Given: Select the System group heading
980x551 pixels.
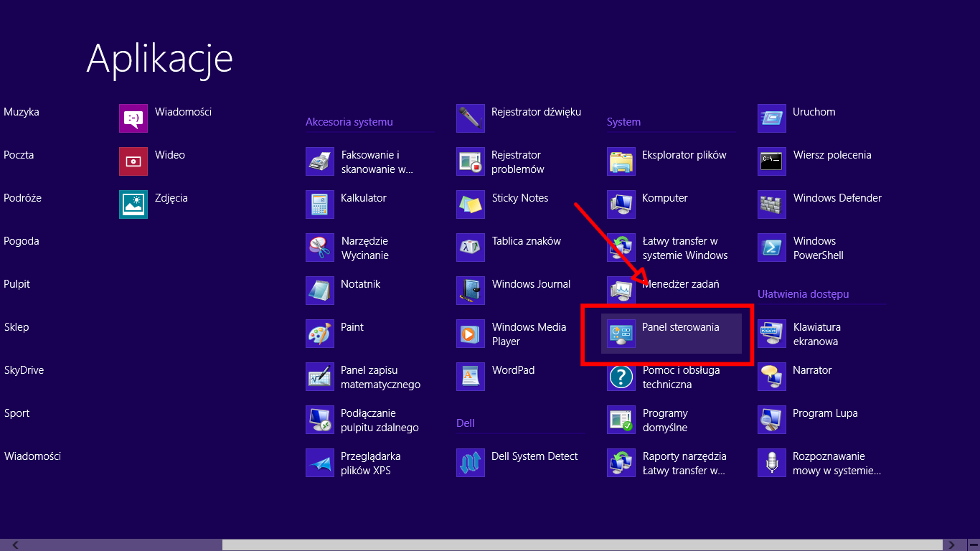Looking at the screenshot, I should pyautogui.click(x=623, y=122).
